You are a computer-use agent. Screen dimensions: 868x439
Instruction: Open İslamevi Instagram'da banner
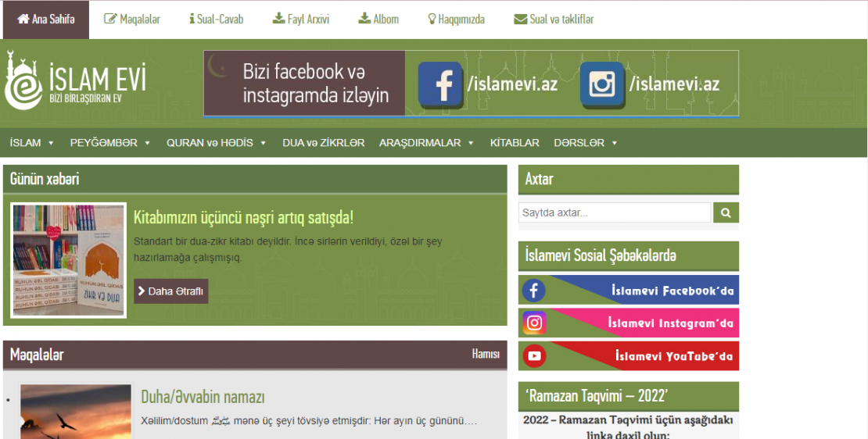point(628,323)
